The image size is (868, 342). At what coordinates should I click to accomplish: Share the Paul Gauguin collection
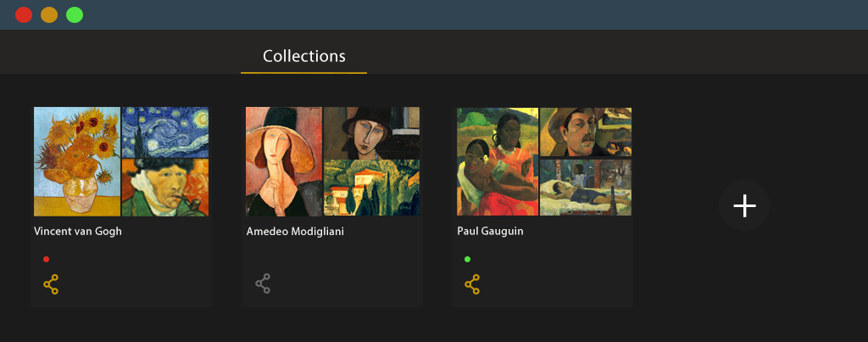pyautogui.click(x=472, y=284)
